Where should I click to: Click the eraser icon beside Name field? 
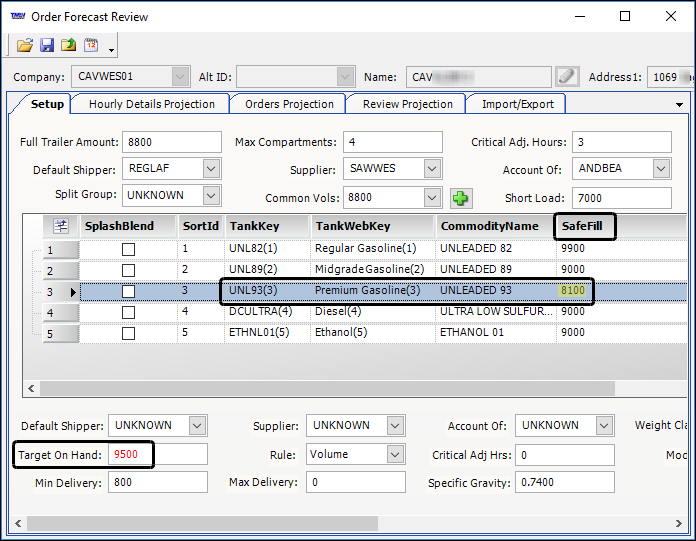coord(567,77)
